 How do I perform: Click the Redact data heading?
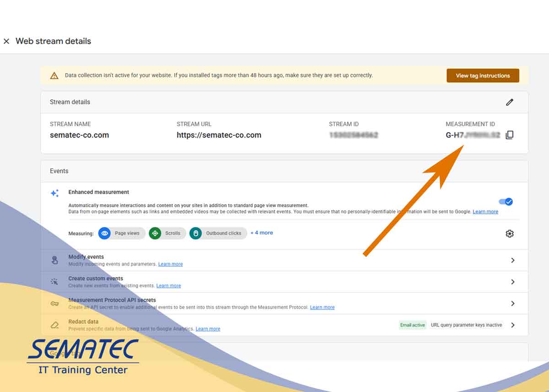(x=83, y=322)
